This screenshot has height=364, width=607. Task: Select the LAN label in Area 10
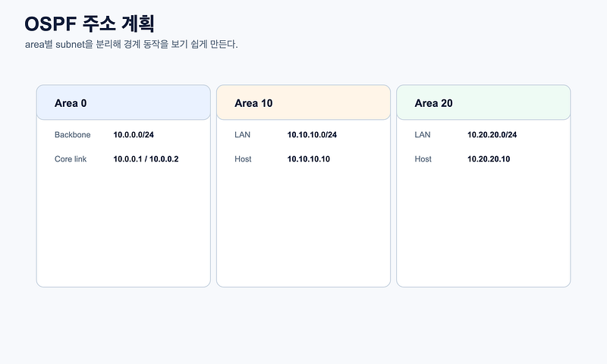[242, 135]
